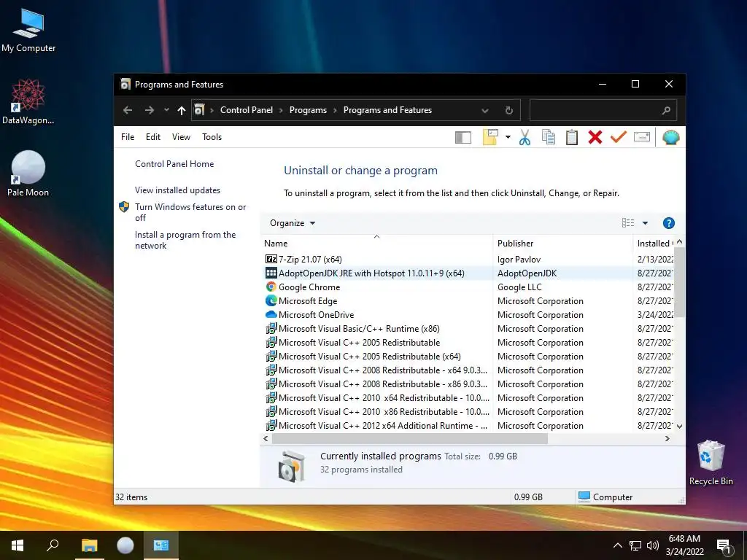747x560 pixels.
Task: Click Turn Windows features on or off
Action: coord(190,212)
